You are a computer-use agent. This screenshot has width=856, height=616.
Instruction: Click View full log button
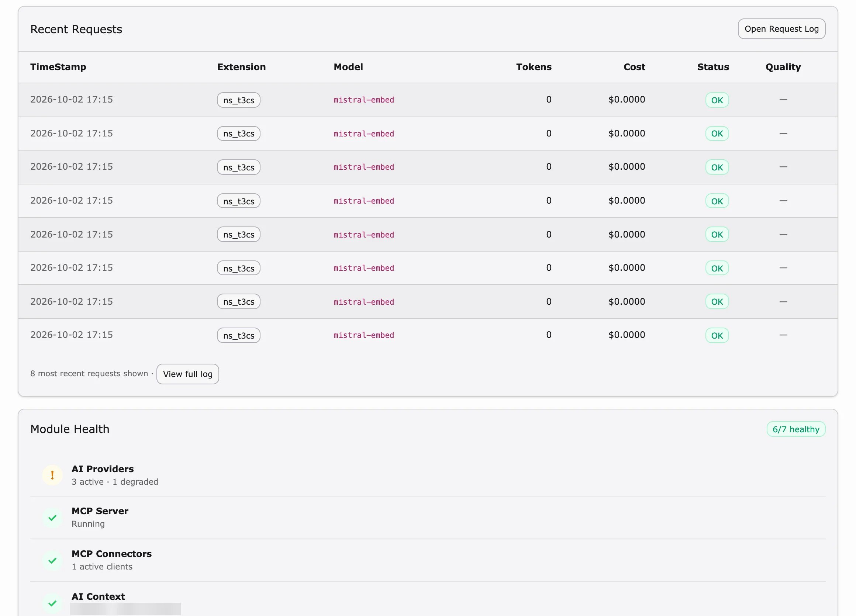187,374
